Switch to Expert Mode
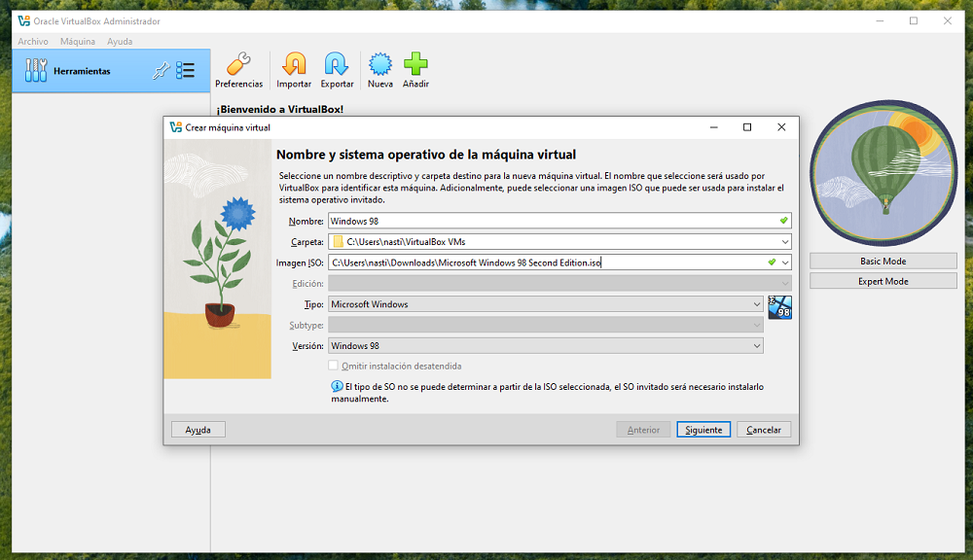This screenshot has width=973, height=560. pos(883,280)
